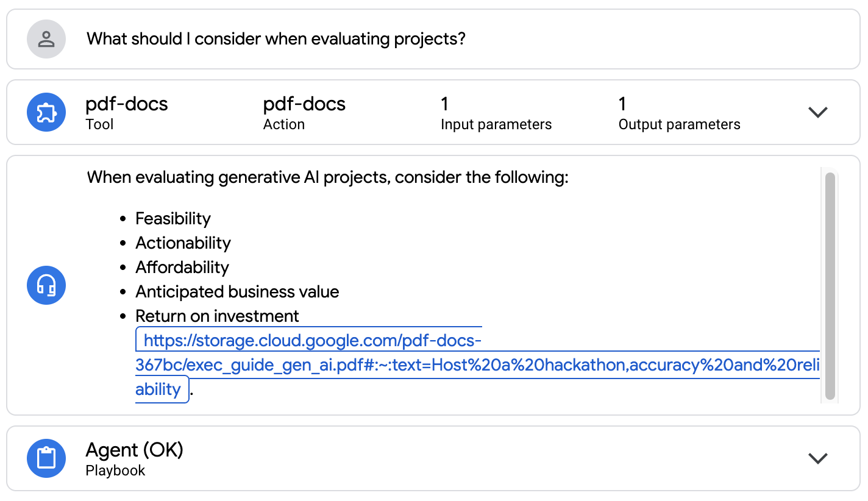Click the Return on investment bullet
The height and width of the screenshot is (501, 868).
tap(217, 316)
